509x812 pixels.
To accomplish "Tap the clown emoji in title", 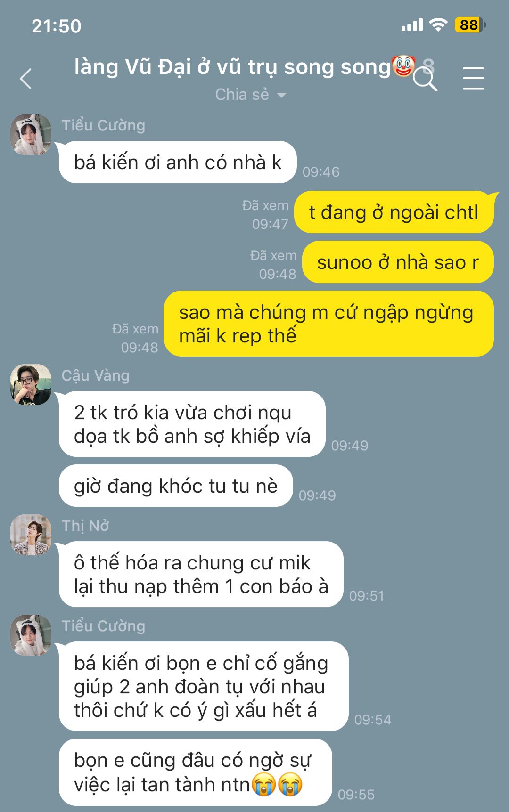I will pos(404,66).
